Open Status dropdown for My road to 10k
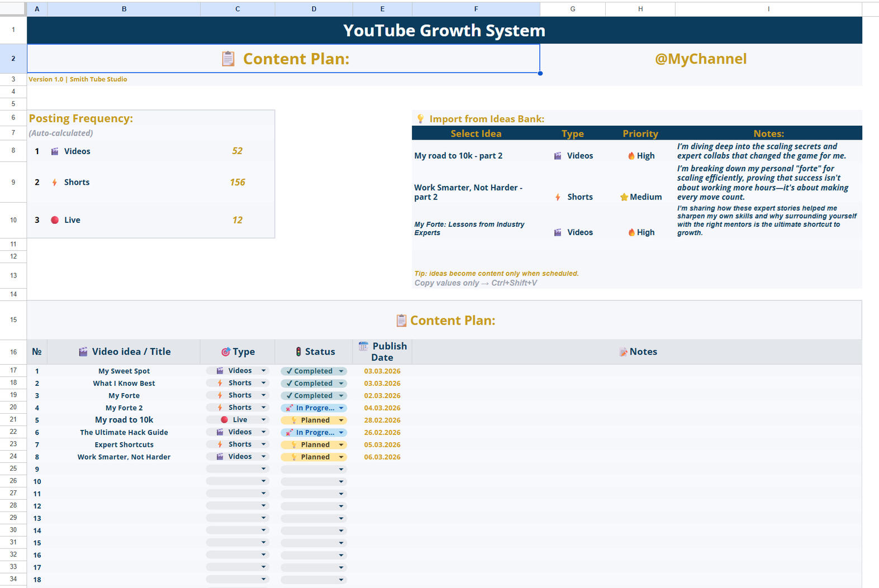879x588 pixels. coord(341,420)
